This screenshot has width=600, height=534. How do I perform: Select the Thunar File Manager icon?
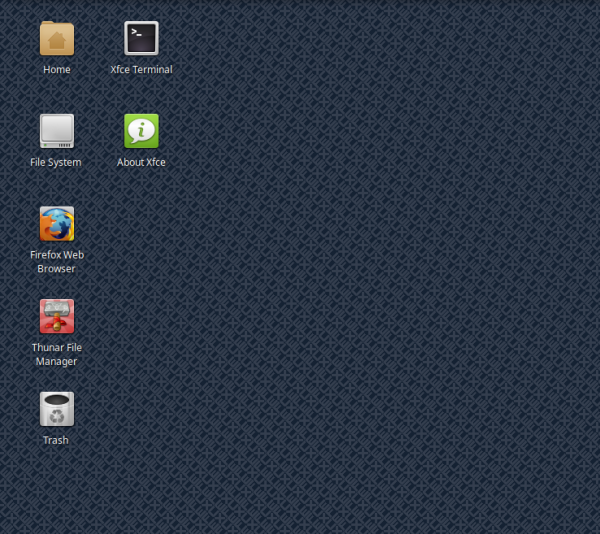click(x=57, y=316)
